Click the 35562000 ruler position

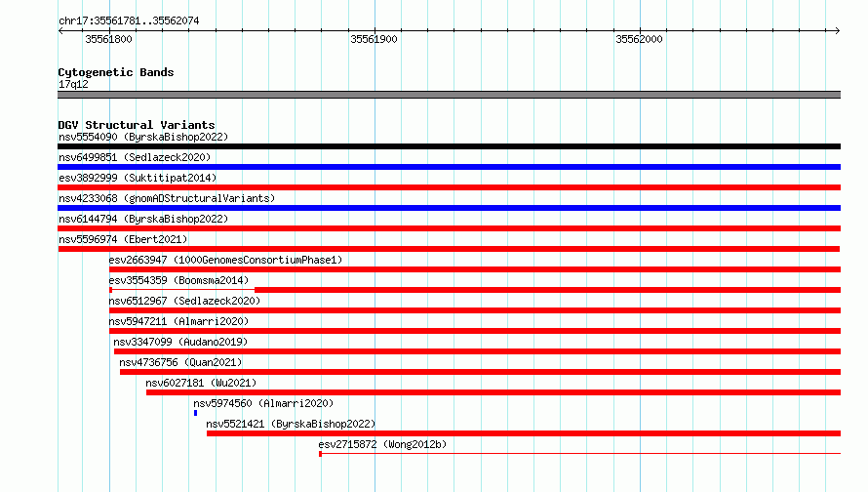coord(639,39)
